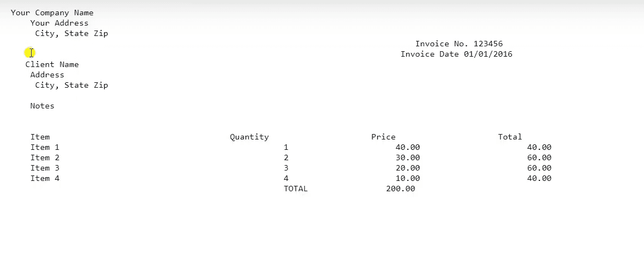Select the "Item 3" row label
644x261 pixels.
[45, 168]
